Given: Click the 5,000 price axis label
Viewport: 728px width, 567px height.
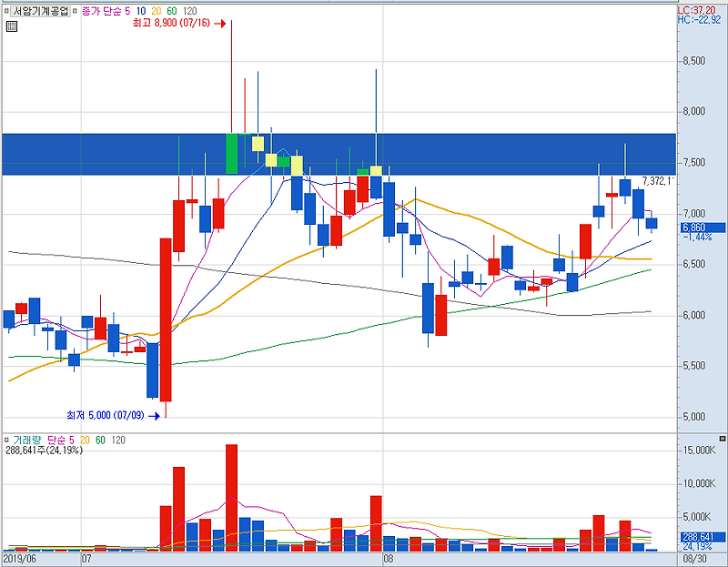Looking at the screenshot, I should (x=693, y=417).
